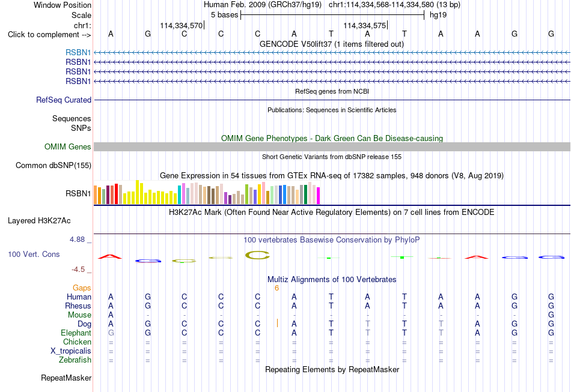Image resolution: width=571 pixels, height=392 pixels.
Task: Click the GTEx Gene Expression track title
Action: tap(332, 176)
